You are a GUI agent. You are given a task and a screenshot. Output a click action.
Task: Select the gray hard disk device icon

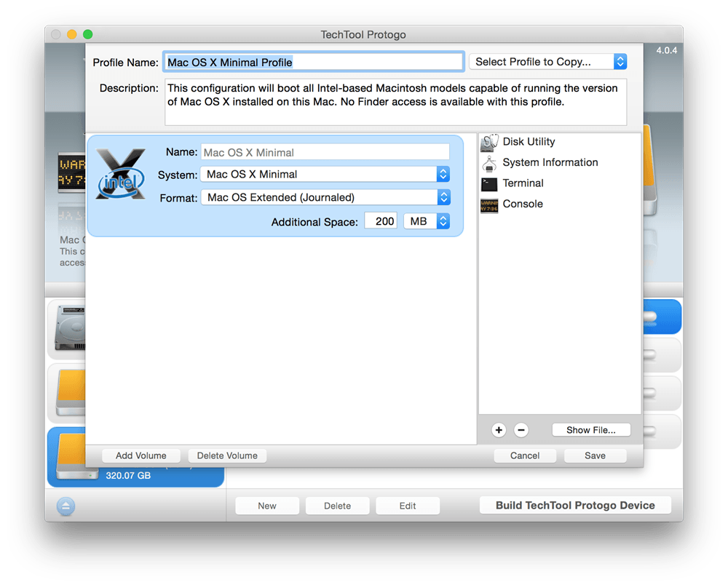coord(70,327)
